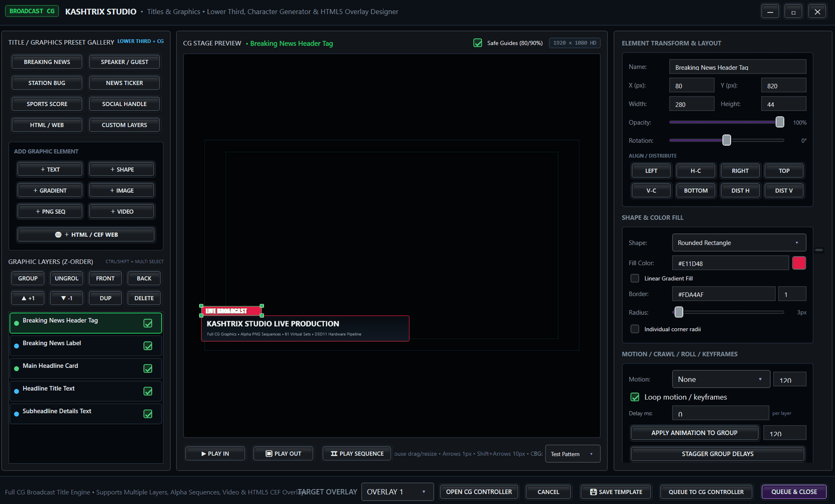Click the element Name input field
835x504 pixels.
pos(738,67)
